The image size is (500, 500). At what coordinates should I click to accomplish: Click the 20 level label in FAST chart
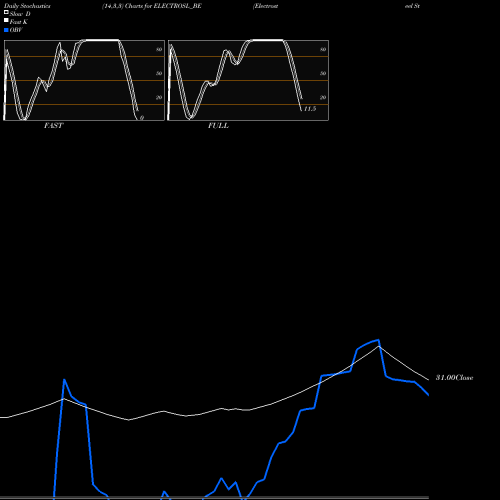tap(159, 97)
